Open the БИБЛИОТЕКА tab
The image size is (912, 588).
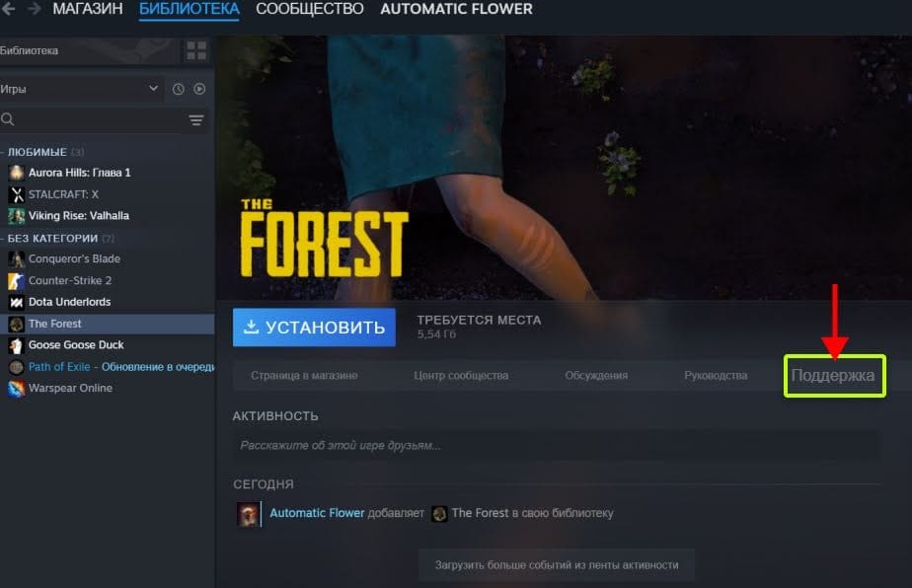point(190,9)
